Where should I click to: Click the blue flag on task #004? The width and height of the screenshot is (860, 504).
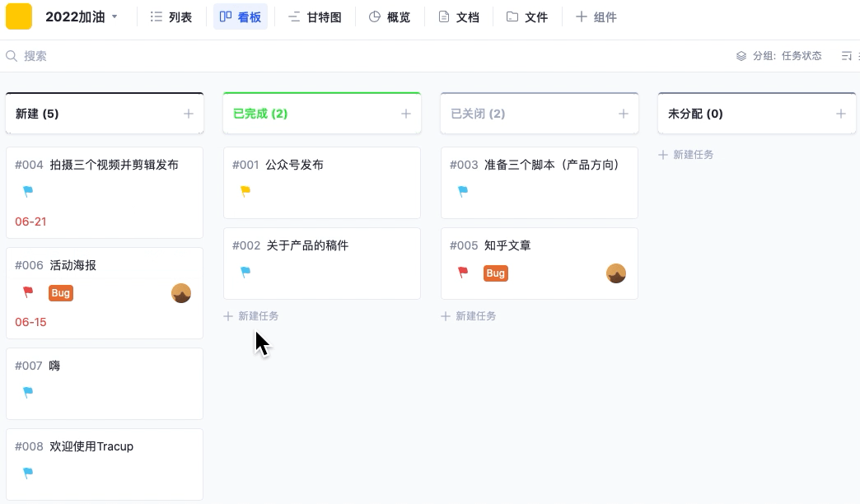[28, 190]
